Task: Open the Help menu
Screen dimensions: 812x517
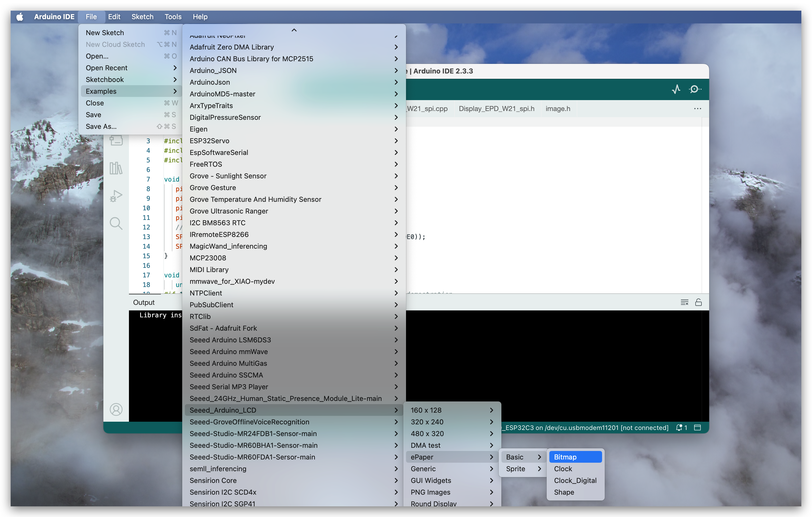Action: 200,17
